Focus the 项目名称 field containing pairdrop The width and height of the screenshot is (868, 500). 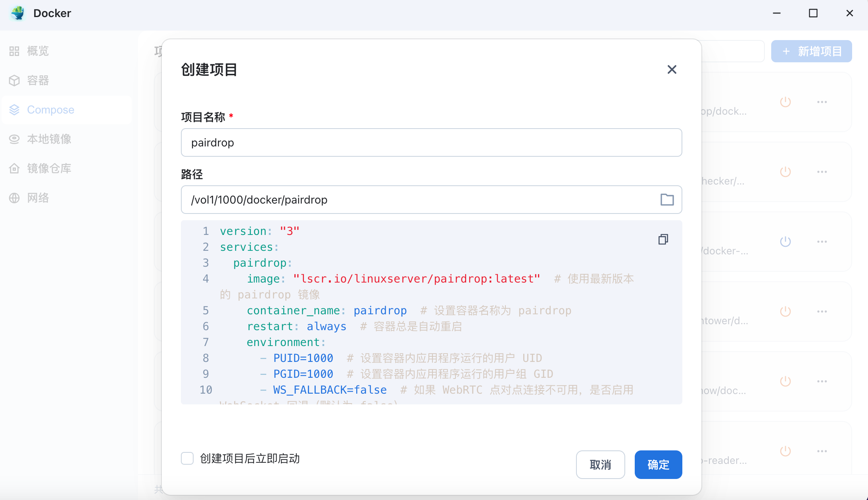431,142
